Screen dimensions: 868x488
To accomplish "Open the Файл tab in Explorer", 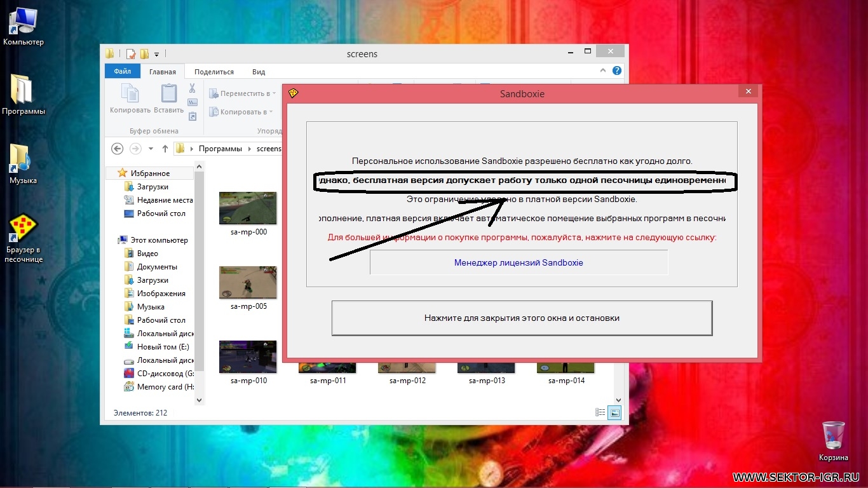I will tap(123, 72).
